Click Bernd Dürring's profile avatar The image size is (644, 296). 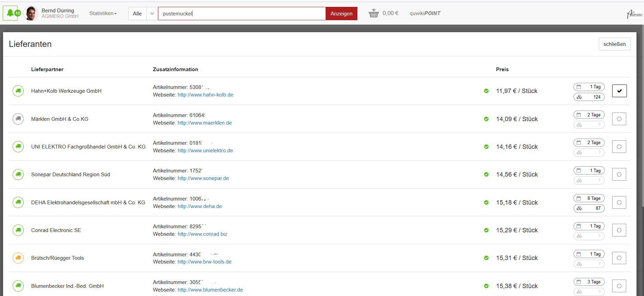click(x=31, y=13)
